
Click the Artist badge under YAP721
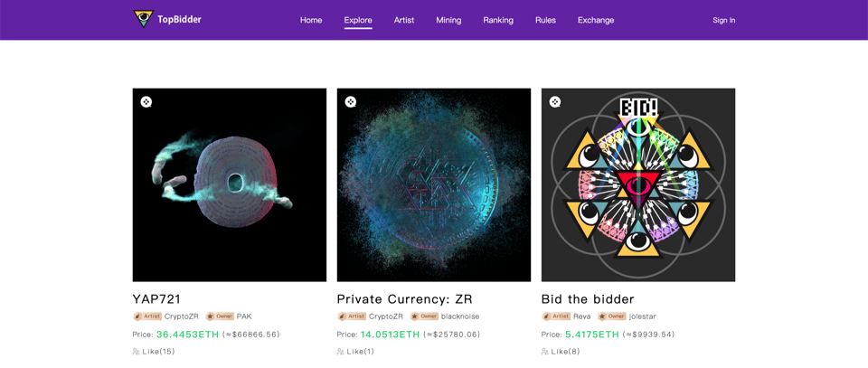click(x=147, y=316)
